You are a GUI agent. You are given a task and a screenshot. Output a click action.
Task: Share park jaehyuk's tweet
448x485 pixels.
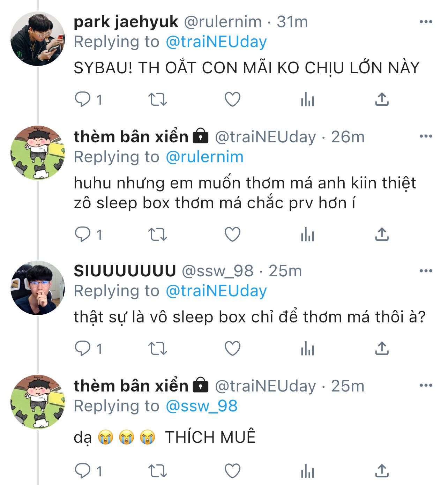pyautogui.click(x=382, y=100)
